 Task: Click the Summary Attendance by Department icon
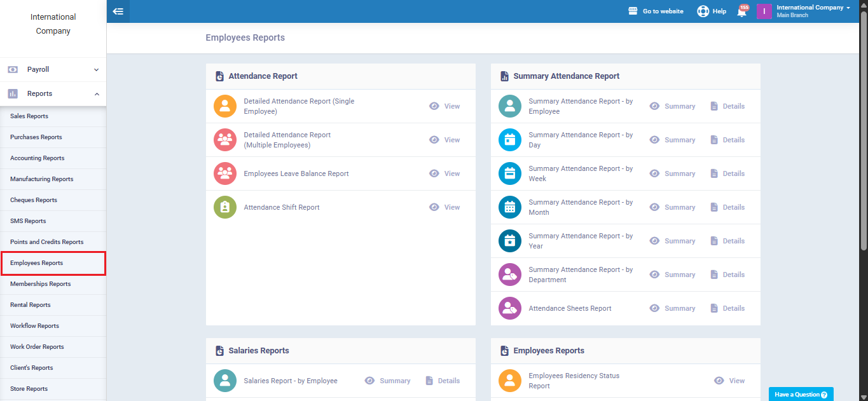(x=510, y=275)
